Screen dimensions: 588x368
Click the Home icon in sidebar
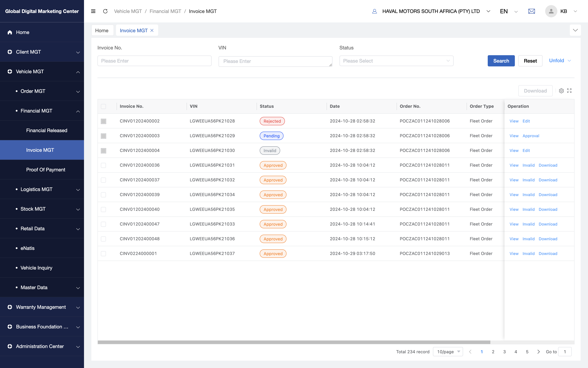[x=10, y=32]
